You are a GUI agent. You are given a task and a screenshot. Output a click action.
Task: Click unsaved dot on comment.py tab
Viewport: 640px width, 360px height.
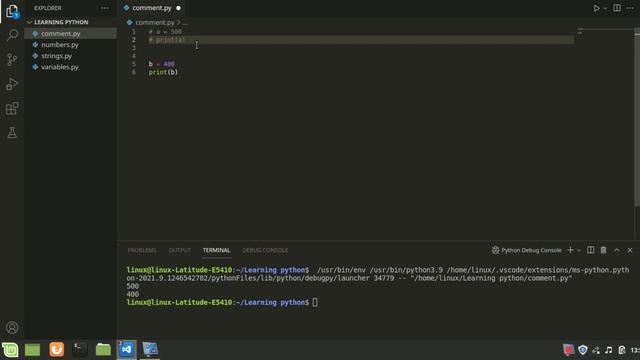(x=178, y=8)
